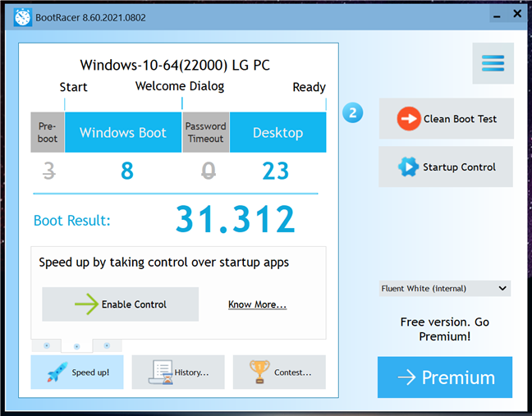Click the Desktop time value 23
This screenshot has height=416, width=532.
click(276, 171)
